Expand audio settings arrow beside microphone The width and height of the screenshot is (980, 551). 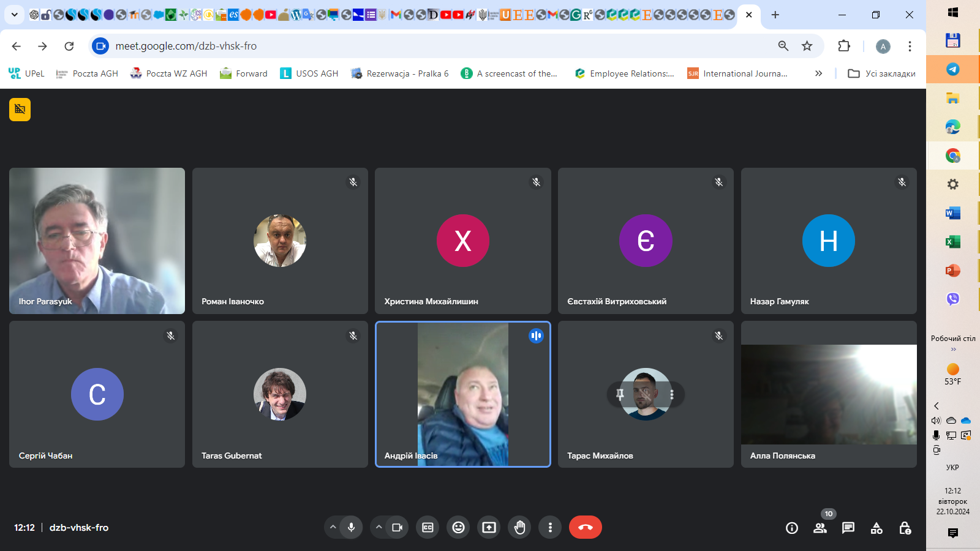tap(333, 527)
